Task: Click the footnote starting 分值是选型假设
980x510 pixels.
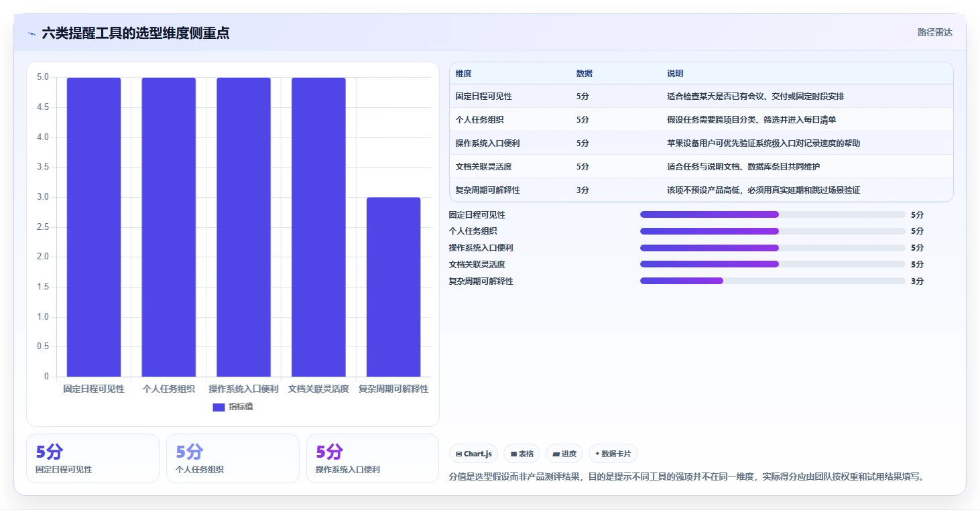Action: point(686,477)
